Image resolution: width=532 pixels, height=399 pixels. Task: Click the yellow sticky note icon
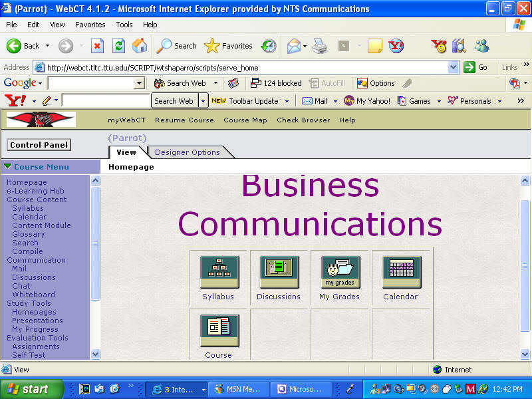(375, 46)
